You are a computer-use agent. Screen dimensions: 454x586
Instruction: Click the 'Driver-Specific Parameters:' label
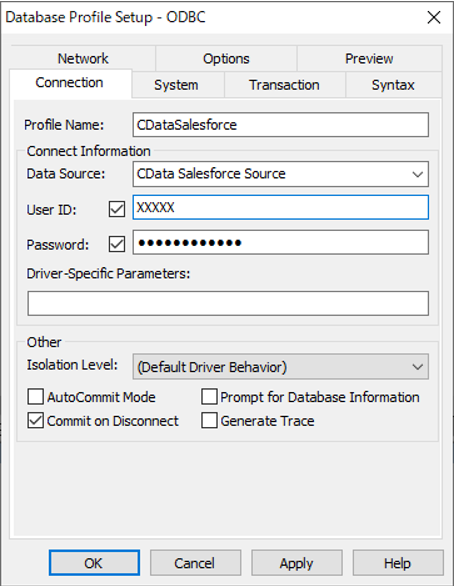point(108,274)
